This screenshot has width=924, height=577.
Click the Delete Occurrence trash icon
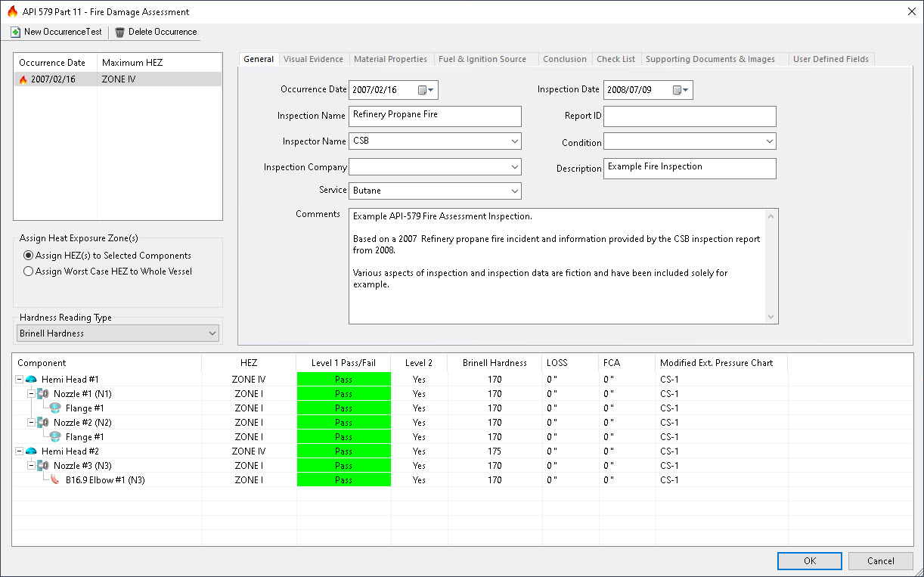tap(119, 33)
